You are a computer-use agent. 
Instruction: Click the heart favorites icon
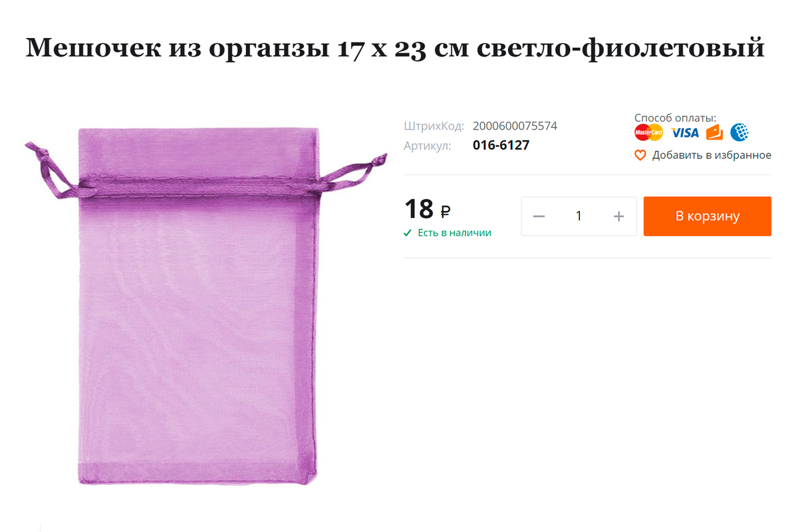pyautogui.click(x=640, y=155)
